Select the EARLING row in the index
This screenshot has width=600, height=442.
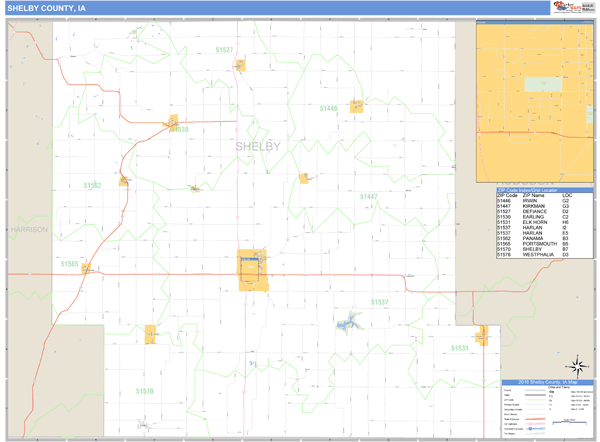(x=545, y=217)
